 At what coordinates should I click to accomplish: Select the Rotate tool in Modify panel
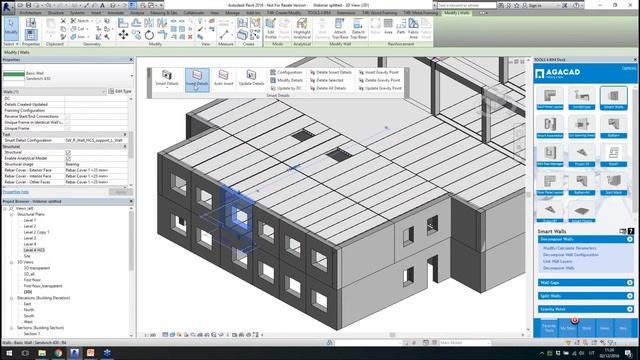[149, 35]
